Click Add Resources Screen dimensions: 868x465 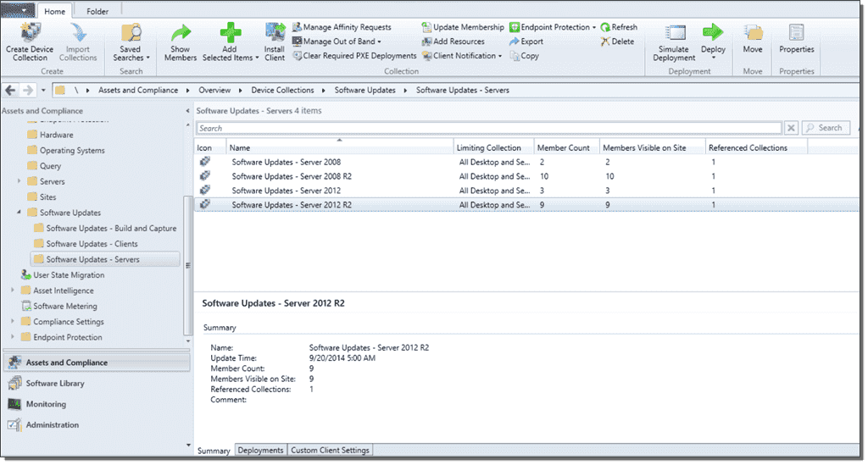coord(453,42)
